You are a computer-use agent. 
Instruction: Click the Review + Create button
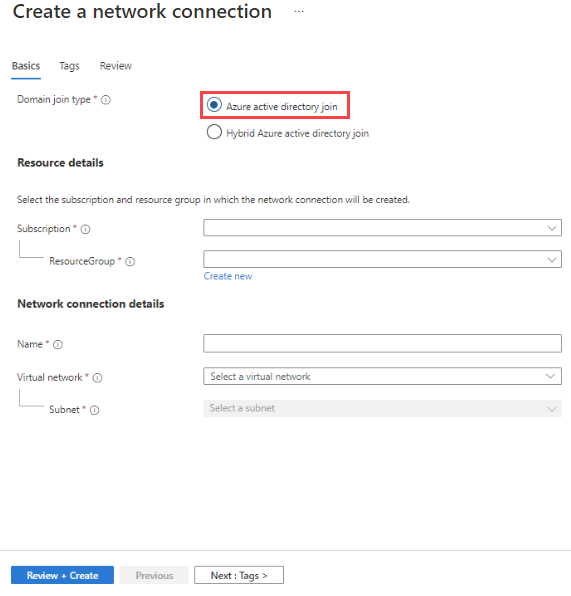click(x=62, y=575)
